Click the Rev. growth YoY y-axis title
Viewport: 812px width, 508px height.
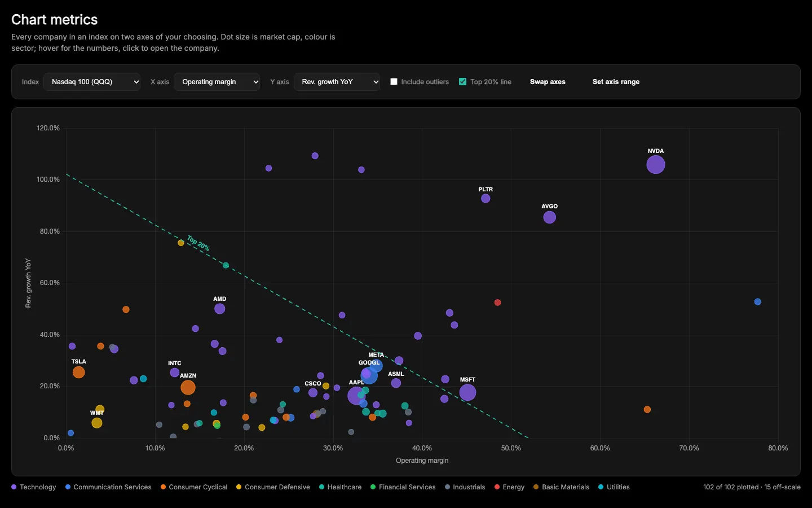coord(28,283)
